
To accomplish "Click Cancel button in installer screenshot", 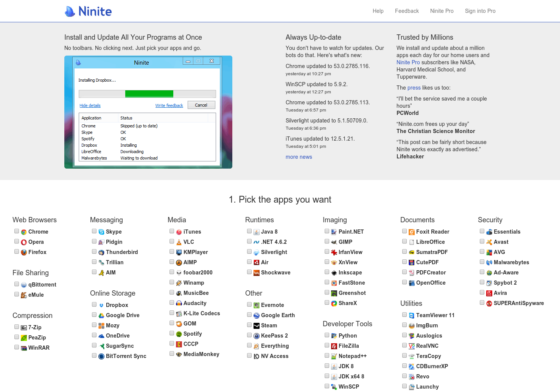I will pyautogui.click(x=201, y=105).
